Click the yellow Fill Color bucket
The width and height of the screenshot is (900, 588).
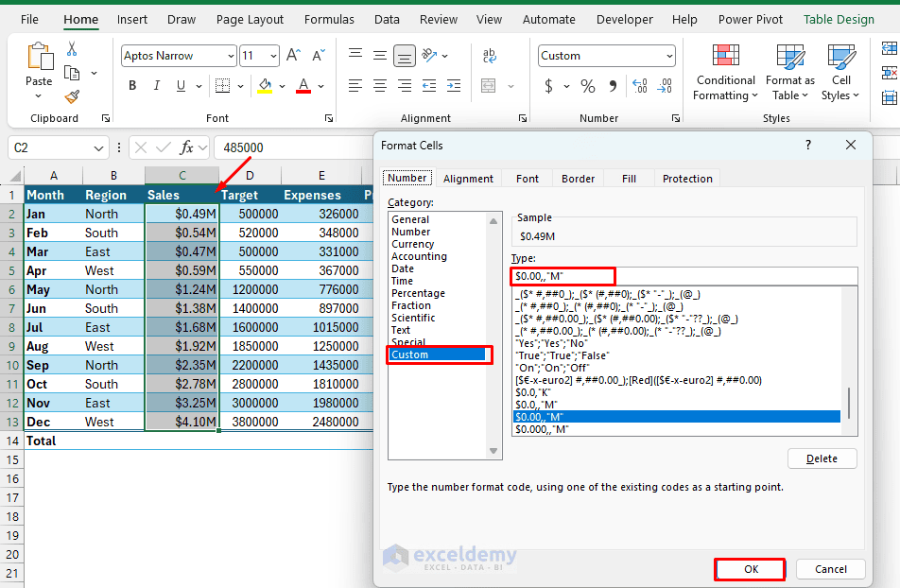[x=265, y=86]
